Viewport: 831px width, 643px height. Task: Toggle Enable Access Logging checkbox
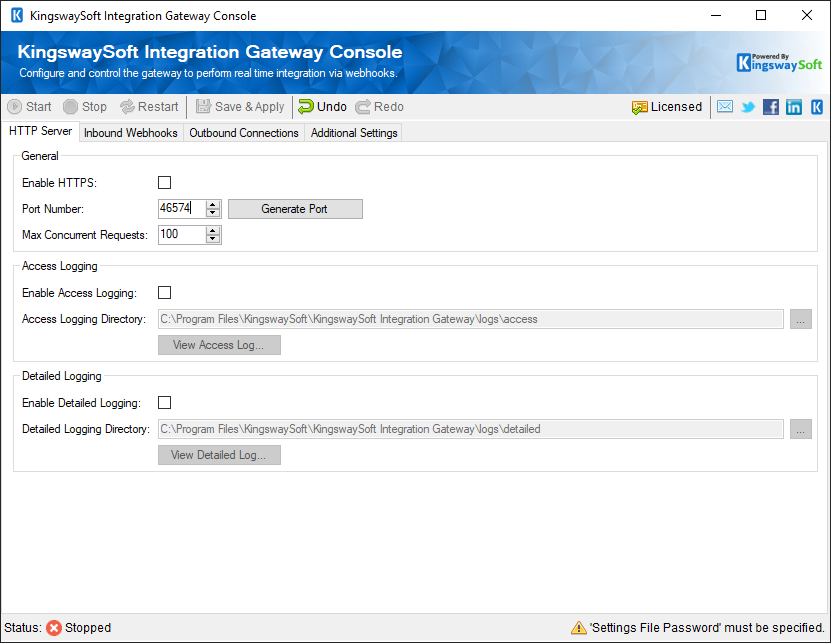tap(165, 293)
